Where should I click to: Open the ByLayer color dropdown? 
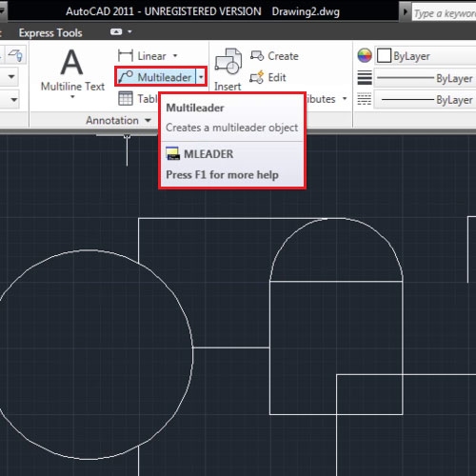click(x=426, y=56)
